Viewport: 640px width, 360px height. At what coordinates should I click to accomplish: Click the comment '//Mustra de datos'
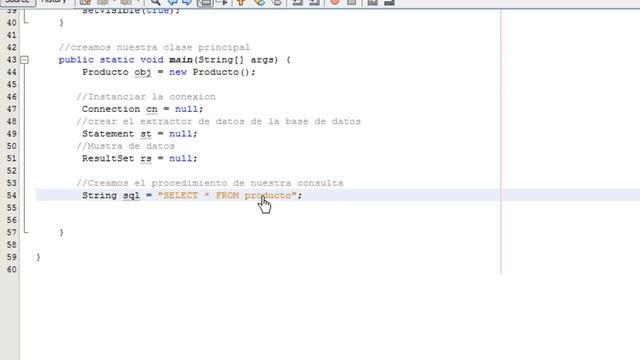125,146
